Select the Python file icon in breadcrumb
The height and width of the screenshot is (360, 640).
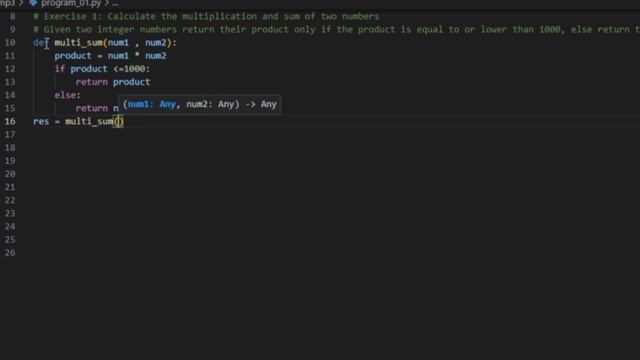(33, 3)
